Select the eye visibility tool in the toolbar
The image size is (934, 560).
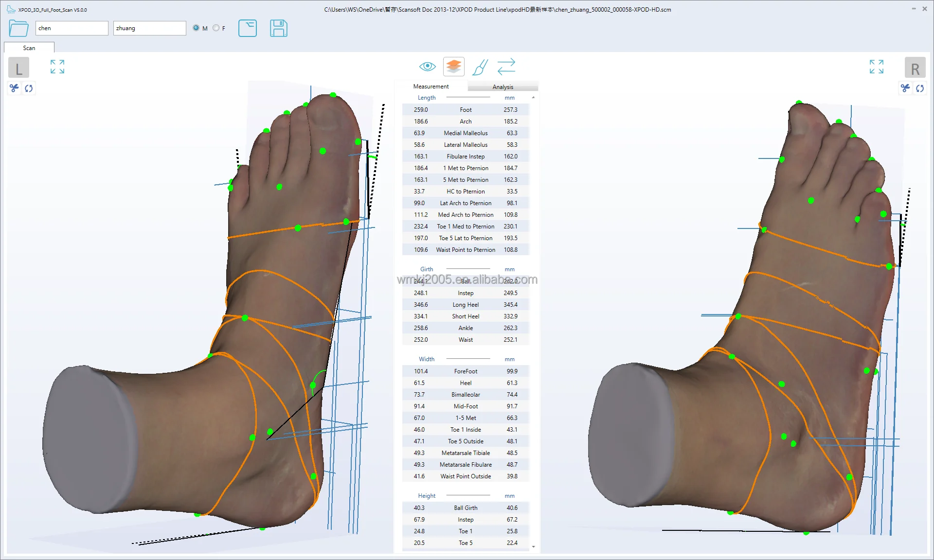427,66
